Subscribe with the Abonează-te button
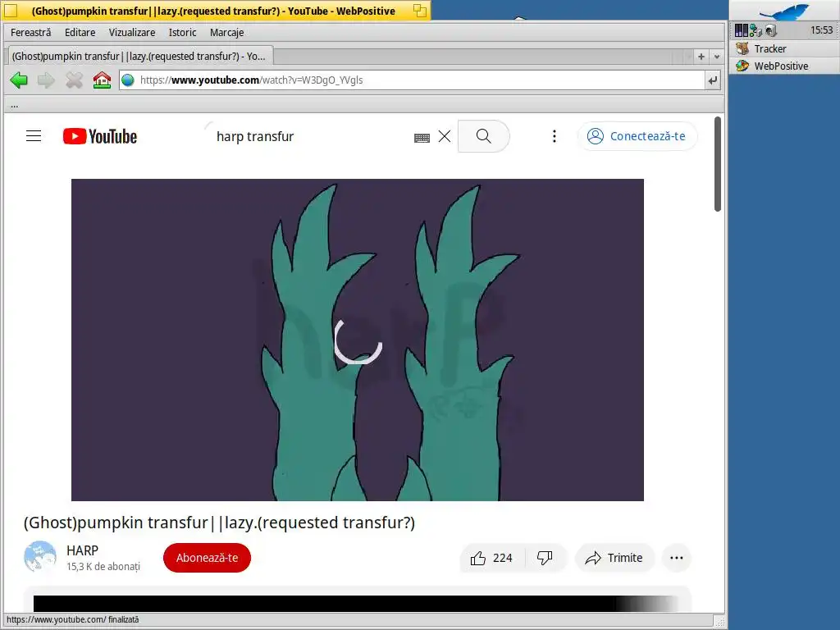 (x=207, y=558)
